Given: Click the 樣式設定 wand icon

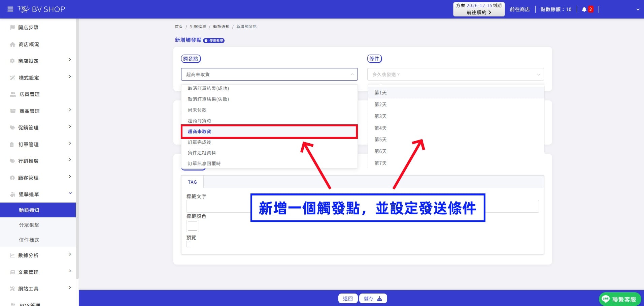Looking at the screenshot, I should click(x=12, y=78).
